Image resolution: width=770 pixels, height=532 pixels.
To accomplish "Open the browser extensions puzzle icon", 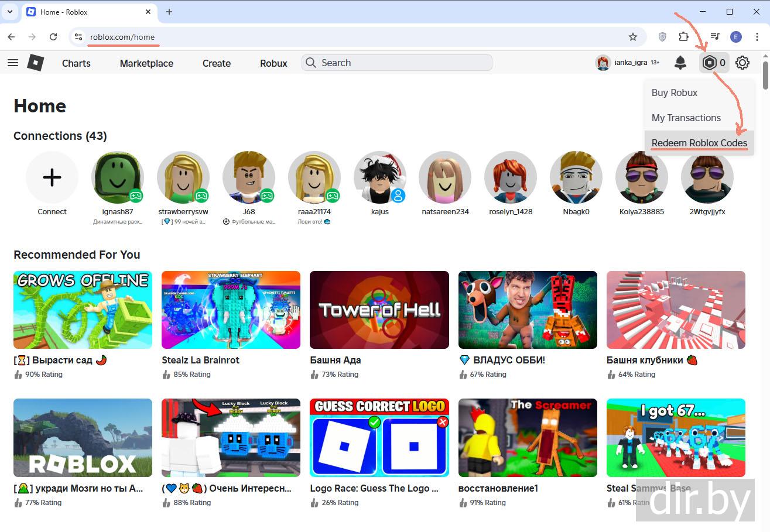I will (683, 37).
